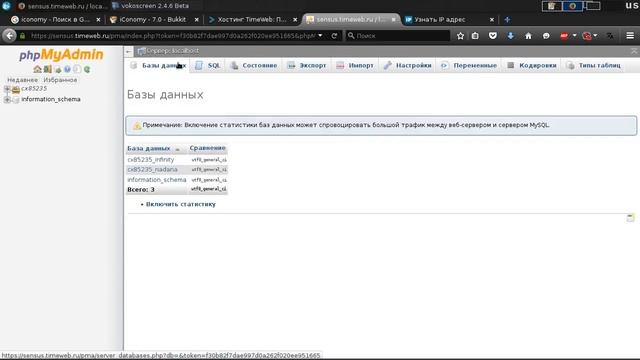Click the vokoscreen 2.4.6 Beta taskbar entry
The width and height of the screenshot is (640, 360).
click(x=151, y=6)
